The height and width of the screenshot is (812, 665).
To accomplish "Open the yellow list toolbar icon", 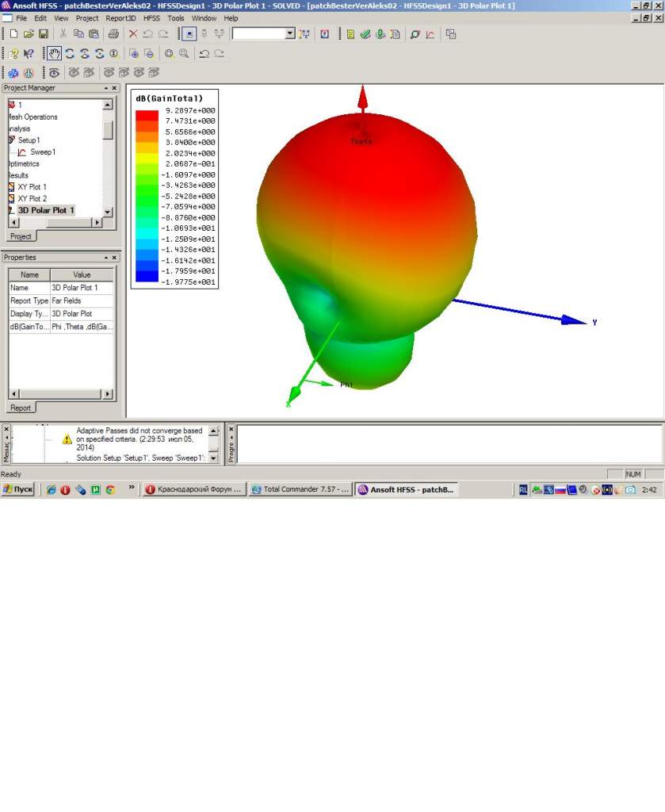I will 350,34.
